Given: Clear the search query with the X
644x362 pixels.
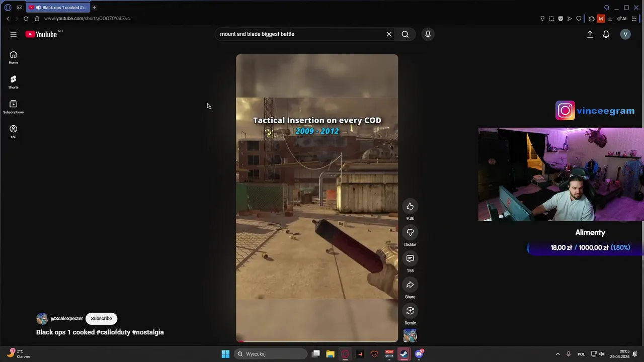Looking at the screenshot, I should pos(389,34).
